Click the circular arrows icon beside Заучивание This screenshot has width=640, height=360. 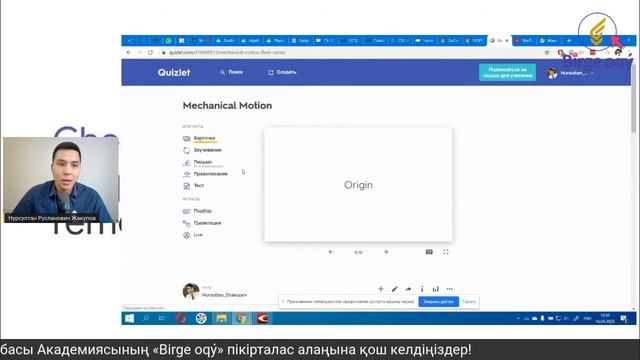coord(187,151)
